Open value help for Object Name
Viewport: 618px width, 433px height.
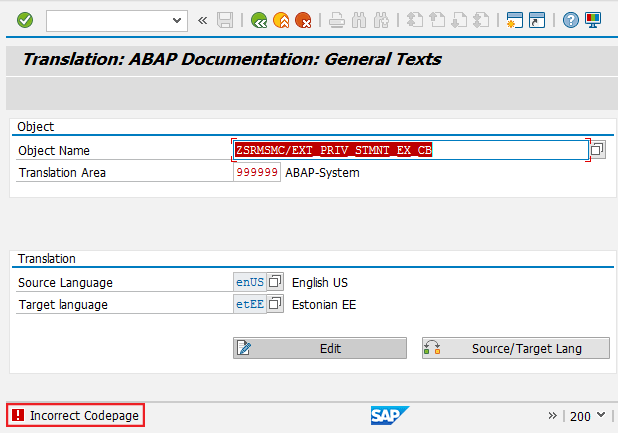click(x=597, y=150)
